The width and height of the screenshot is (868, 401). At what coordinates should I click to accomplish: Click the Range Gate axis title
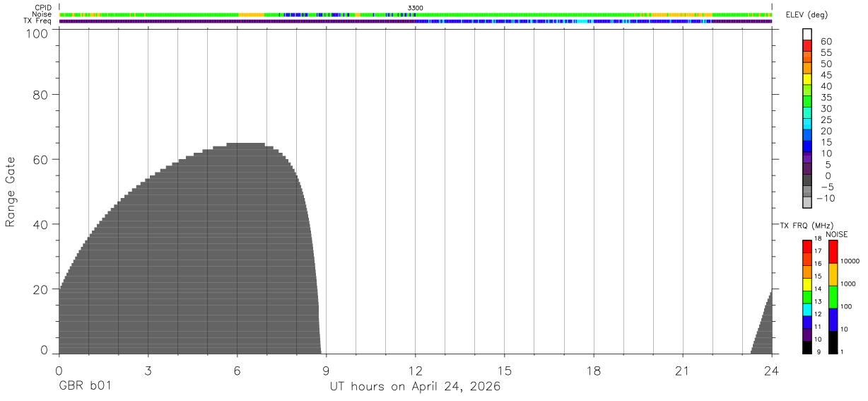click(x=11, y=192)
